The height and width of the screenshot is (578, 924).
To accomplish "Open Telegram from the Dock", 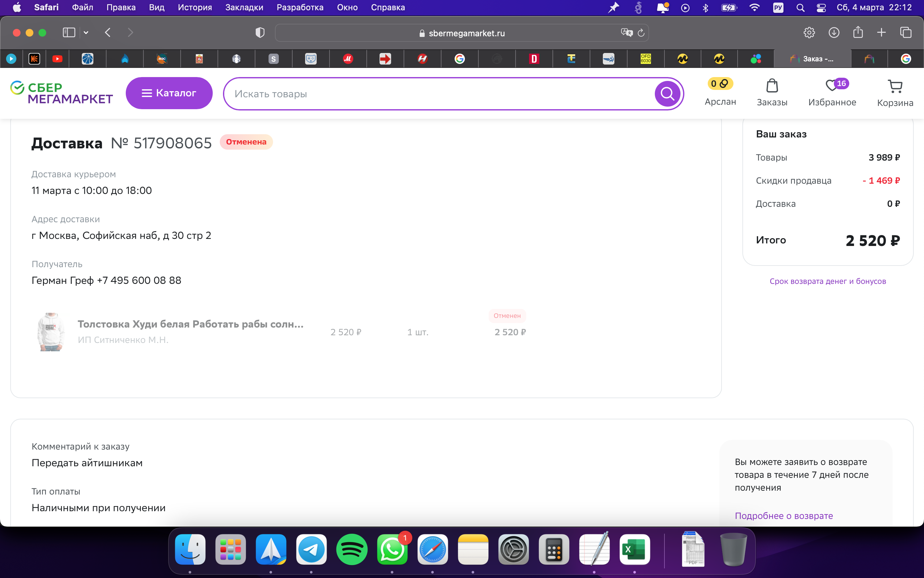I will point(312,549).
